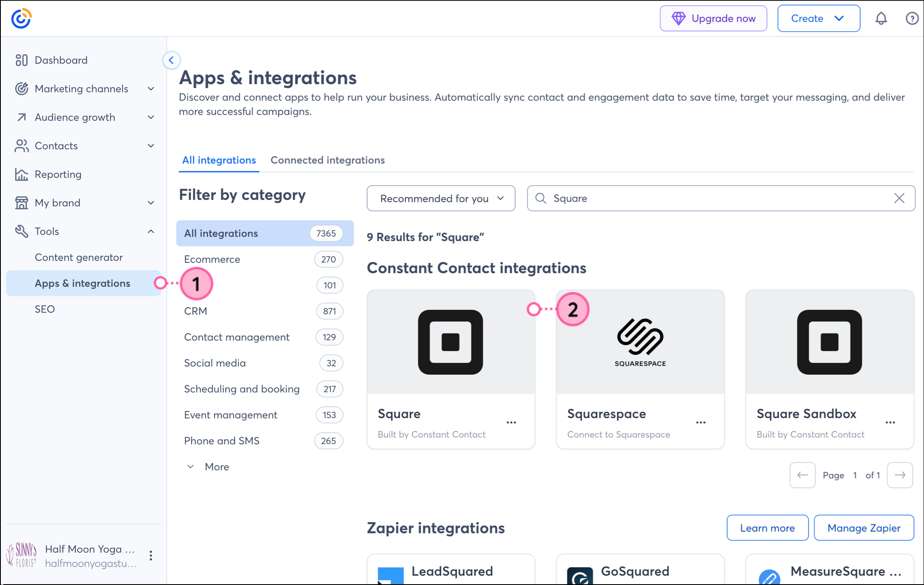
Task: Click the My brand storefront icon
Action: (21, 203)
